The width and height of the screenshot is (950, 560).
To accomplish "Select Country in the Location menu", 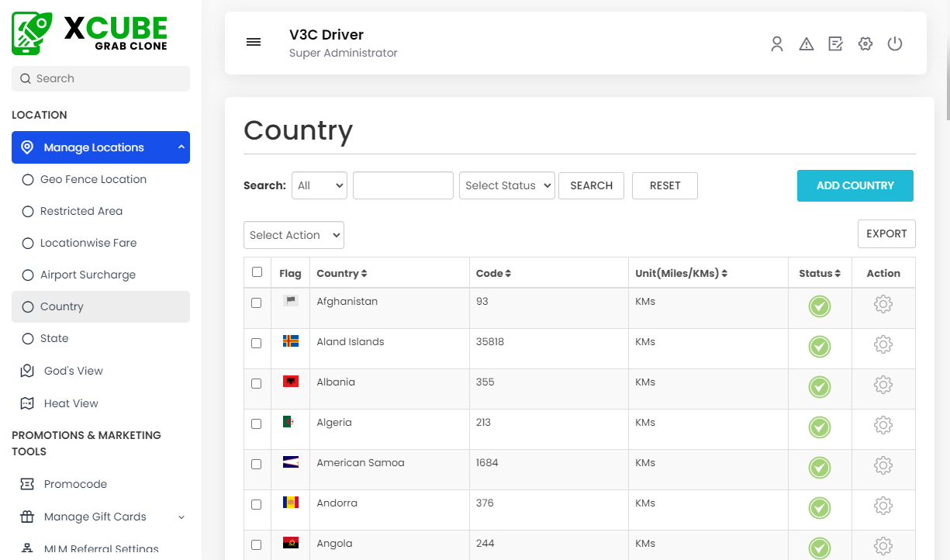I will coord(62,306).
